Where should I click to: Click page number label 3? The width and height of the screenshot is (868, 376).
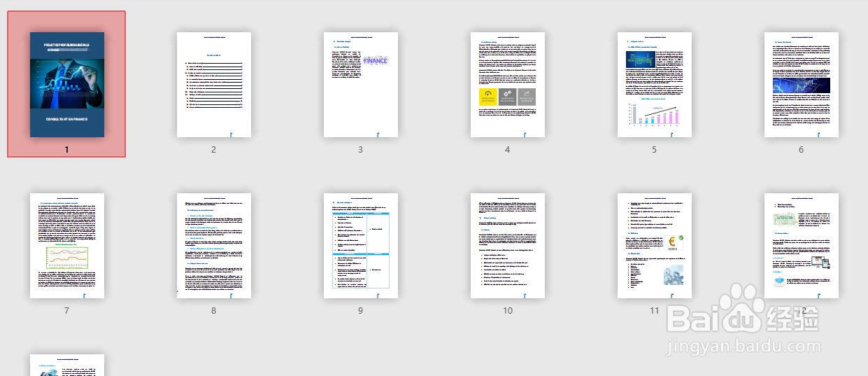pyautogui.click(x=360, y=150)
